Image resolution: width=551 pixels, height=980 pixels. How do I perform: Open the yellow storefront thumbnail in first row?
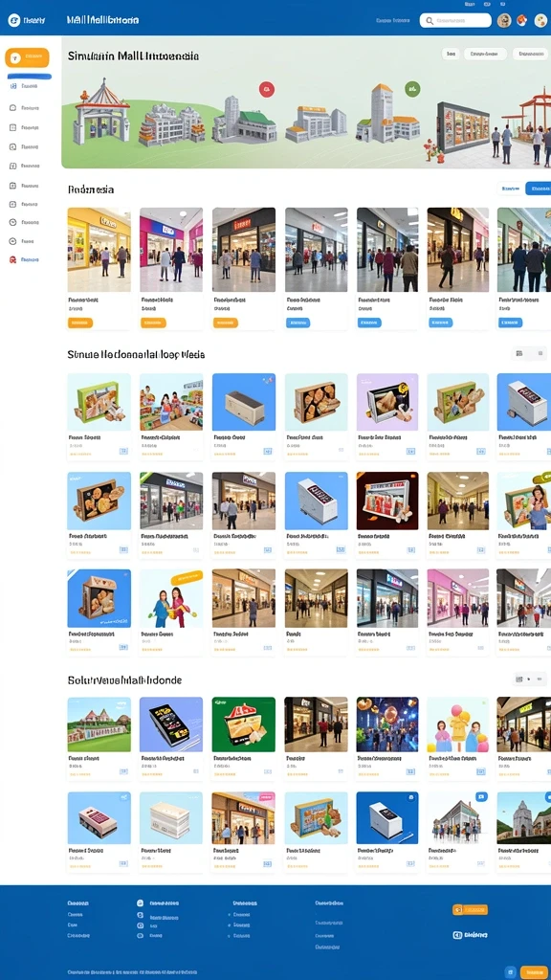99,250
